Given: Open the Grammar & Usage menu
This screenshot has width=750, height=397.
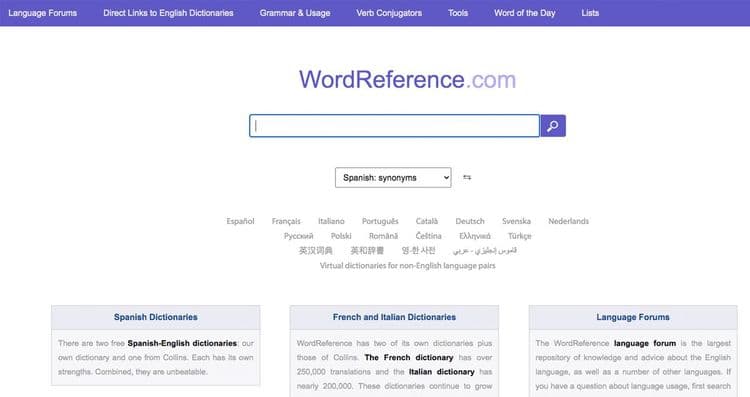Looking at the screenshot, I should [295, 13].
